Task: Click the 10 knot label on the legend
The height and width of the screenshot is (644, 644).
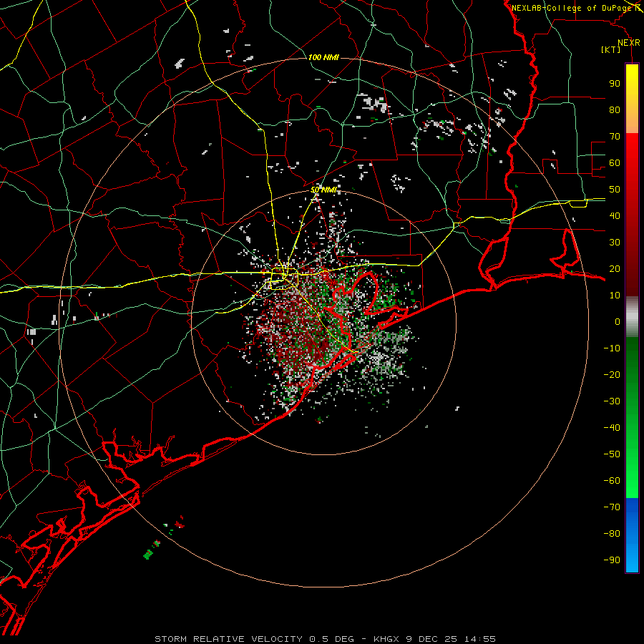Action: (x=615, y=296)
